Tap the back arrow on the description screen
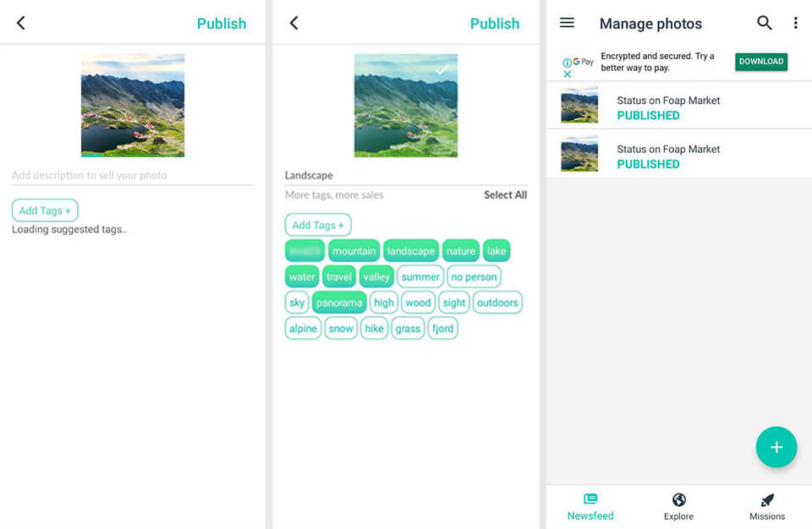The height and width of the screenshot is (529, 812). coord(20,24)
